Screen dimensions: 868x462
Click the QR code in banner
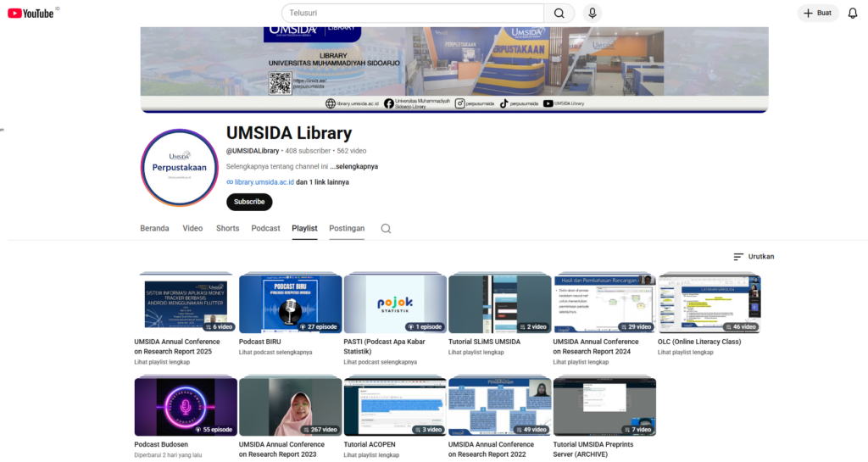[280, 84]
